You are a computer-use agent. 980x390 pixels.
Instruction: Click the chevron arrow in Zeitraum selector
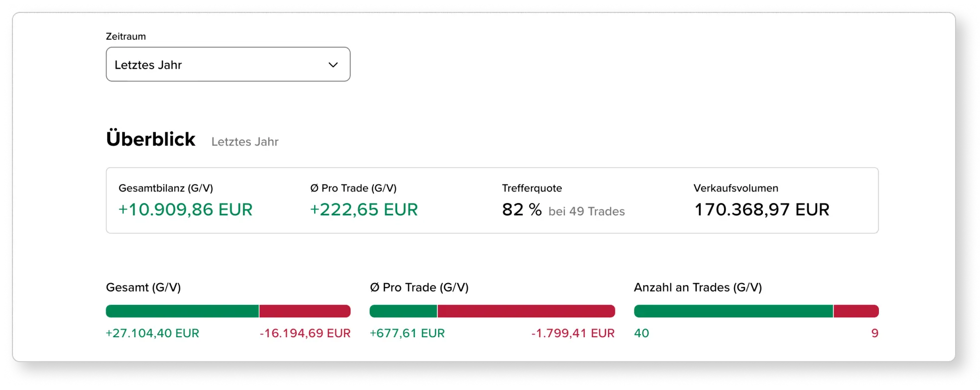pos(333,65)
